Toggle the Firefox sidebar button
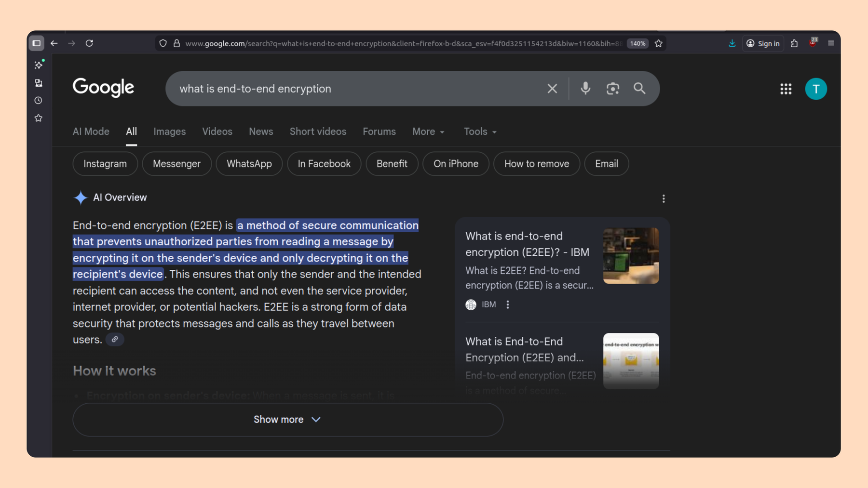 click(x=36, y=43)
